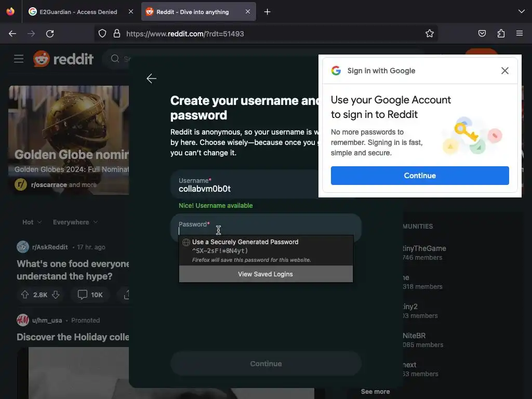The width and height of the screenshot is (532, 399).
Task: Reload the Reddit page
Action: click(x=50, y=34)
